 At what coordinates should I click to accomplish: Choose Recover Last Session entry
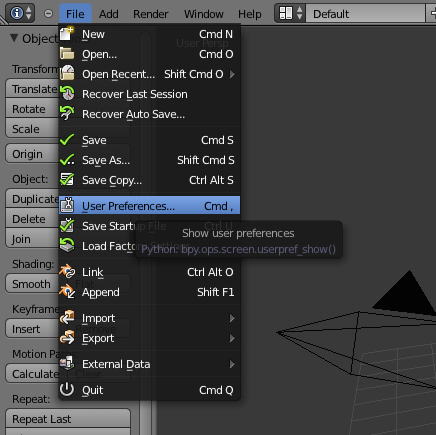pyautogui.click(x=149, y=94)
